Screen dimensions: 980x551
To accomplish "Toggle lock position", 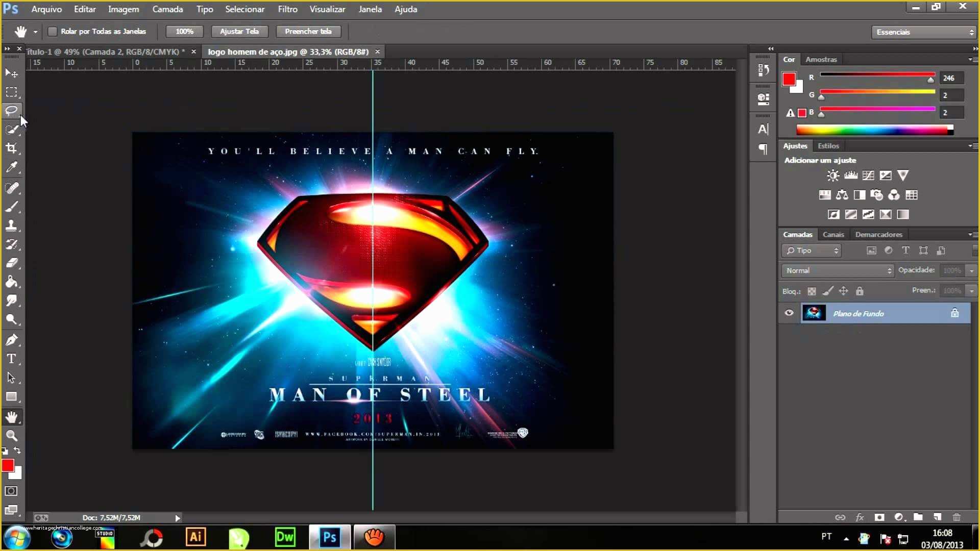I will click(844, 291).
